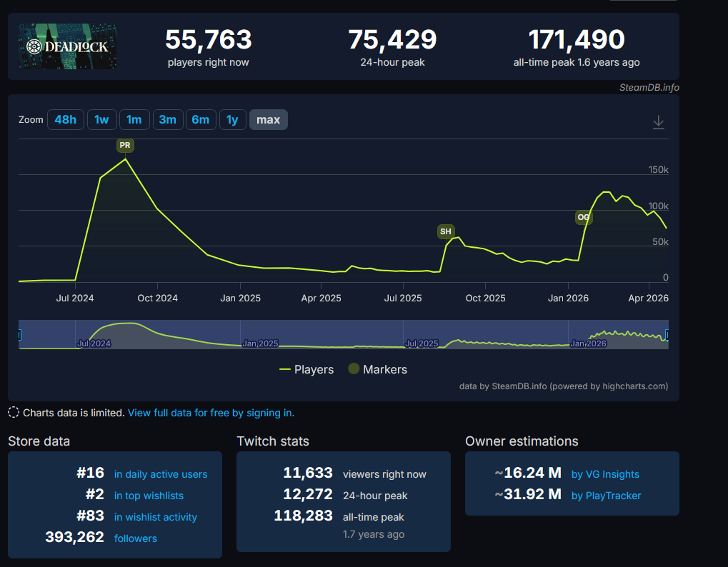Click the chart download icon
Screen dimensions: 728x567
[x=658, y=123]
